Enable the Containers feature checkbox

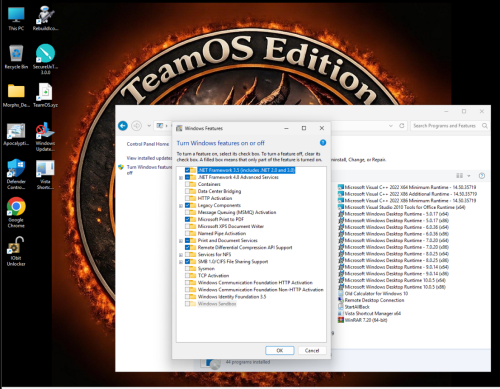[x=187, y=184]
